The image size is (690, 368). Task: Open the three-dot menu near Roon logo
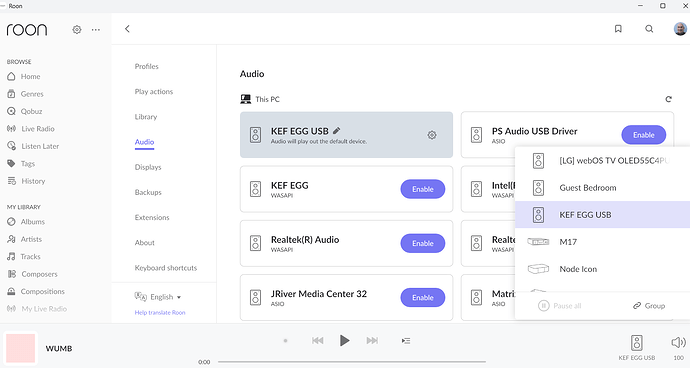[x=95, y=29]
